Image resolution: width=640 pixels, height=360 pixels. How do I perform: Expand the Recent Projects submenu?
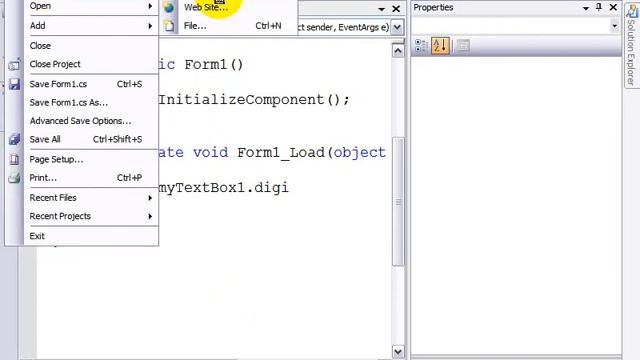coord(91,216)
